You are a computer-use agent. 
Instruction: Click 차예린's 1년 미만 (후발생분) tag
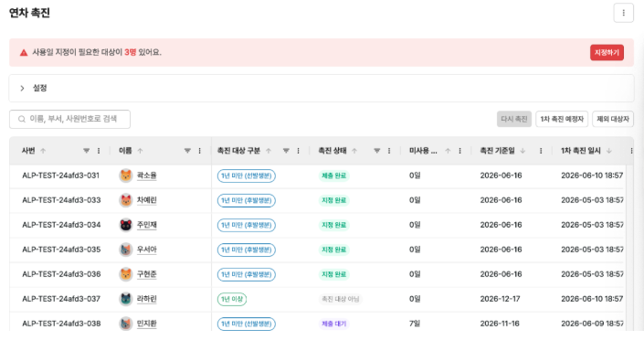point(247,200)
